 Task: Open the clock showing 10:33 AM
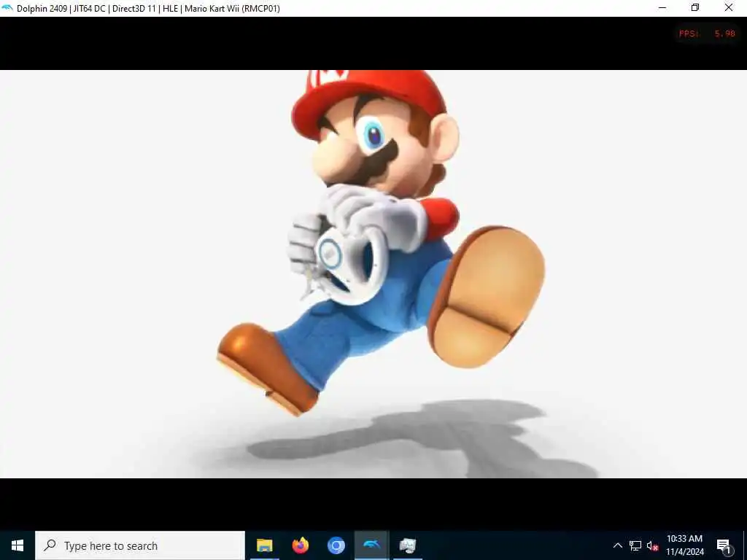point(684,545)
